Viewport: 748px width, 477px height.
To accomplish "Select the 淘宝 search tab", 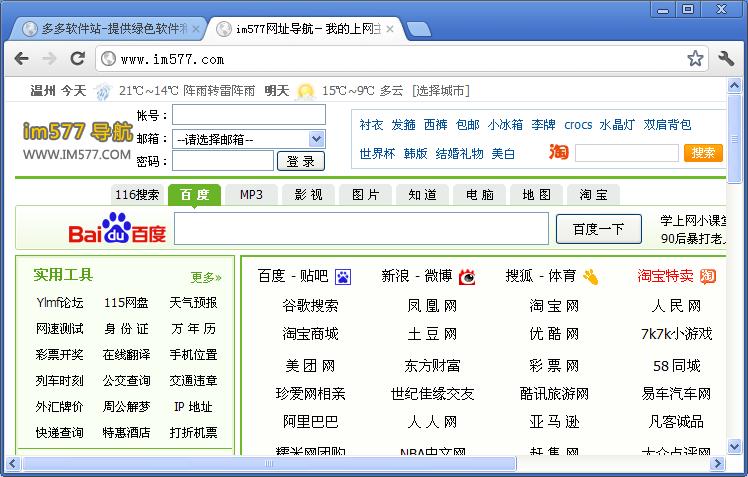I will tap(593, 195).
